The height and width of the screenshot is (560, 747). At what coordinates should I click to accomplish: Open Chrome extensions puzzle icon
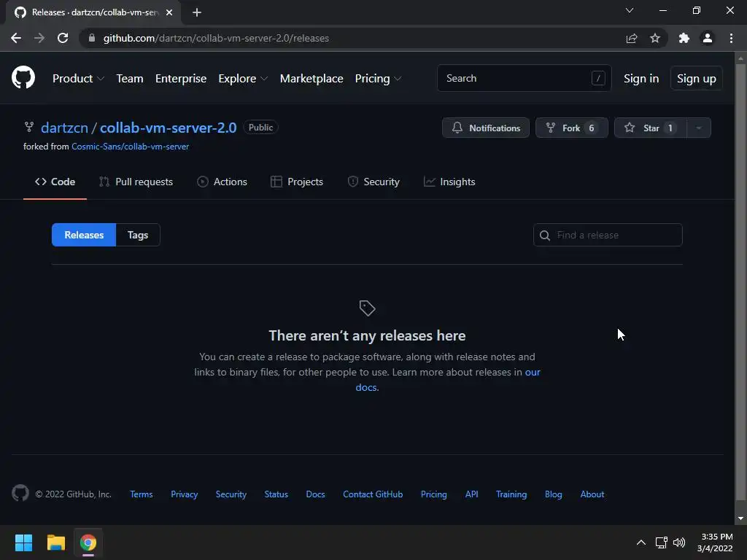pyautogui.click(x=684, y=38)
